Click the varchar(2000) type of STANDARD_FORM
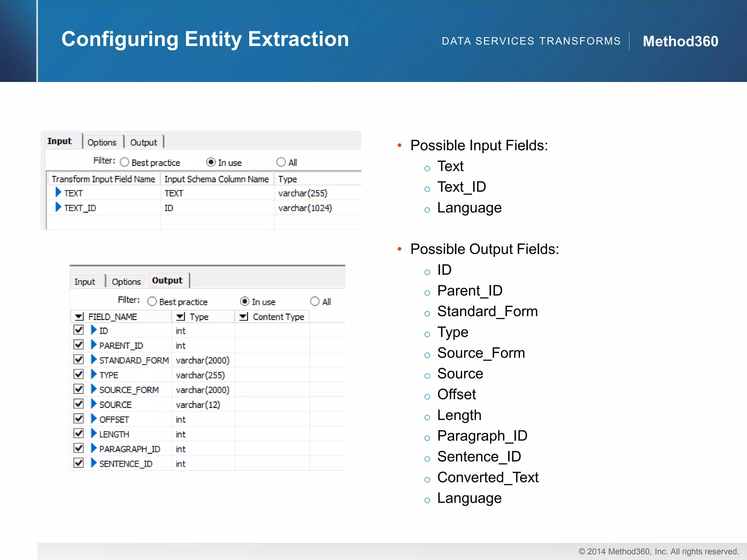 click(202, 360)
